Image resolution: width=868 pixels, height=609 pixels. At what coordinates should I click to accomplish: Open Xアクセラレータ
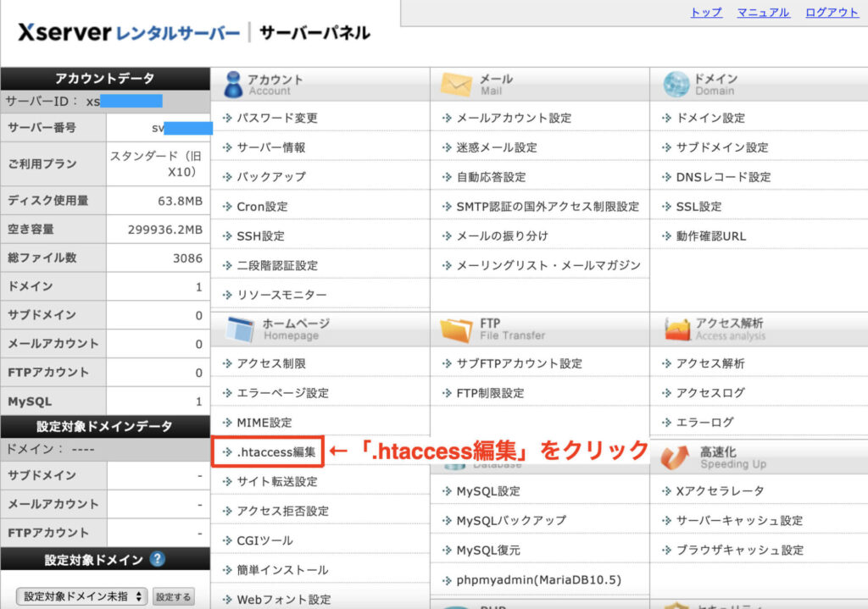coord(720,490)
